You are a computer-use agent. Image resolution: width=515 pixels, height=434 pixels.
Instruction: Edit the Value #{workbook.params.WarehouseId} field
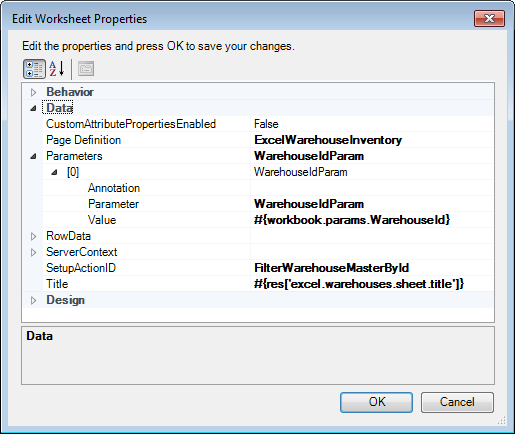372,220
